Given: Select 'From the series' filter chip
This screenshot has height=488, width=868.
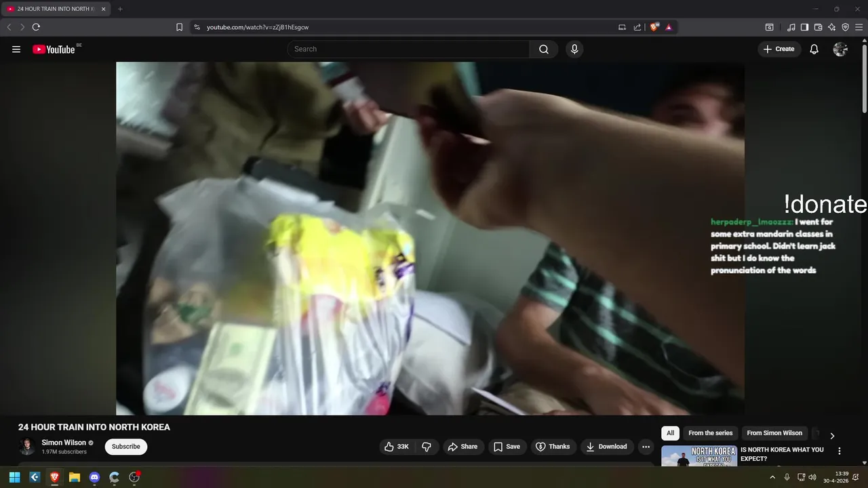Looking at the screenshot, I should [x=710, y=433].
